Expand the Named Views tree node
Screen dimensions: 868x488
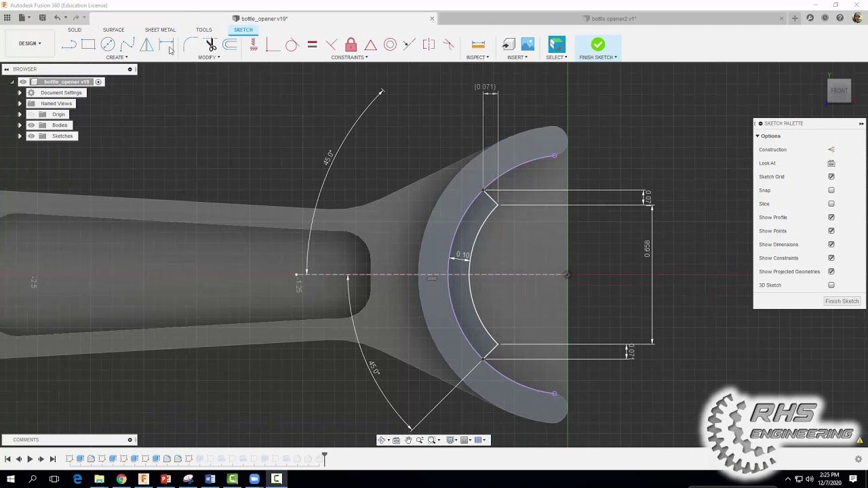pos(20,104)
